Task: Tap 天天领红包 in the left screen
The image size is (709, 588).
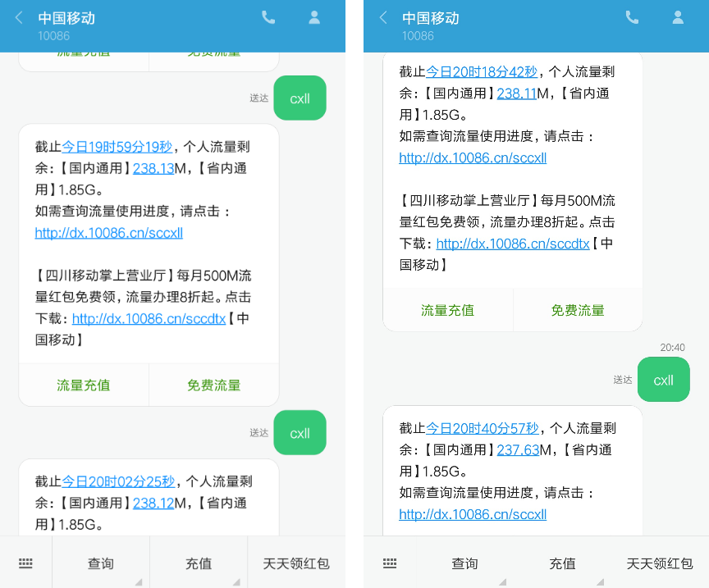Action: (296, 563)
